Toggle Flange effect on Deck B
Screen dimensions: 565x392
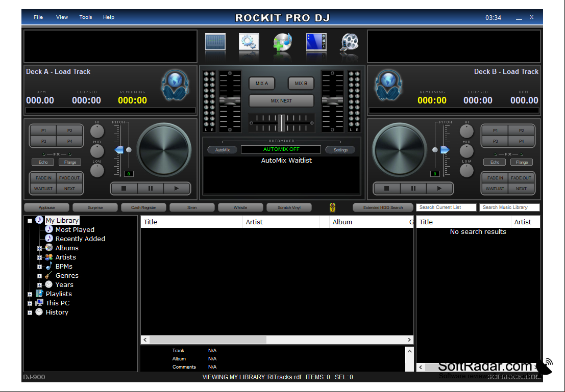pyautogui.click(x=522, y=162)
